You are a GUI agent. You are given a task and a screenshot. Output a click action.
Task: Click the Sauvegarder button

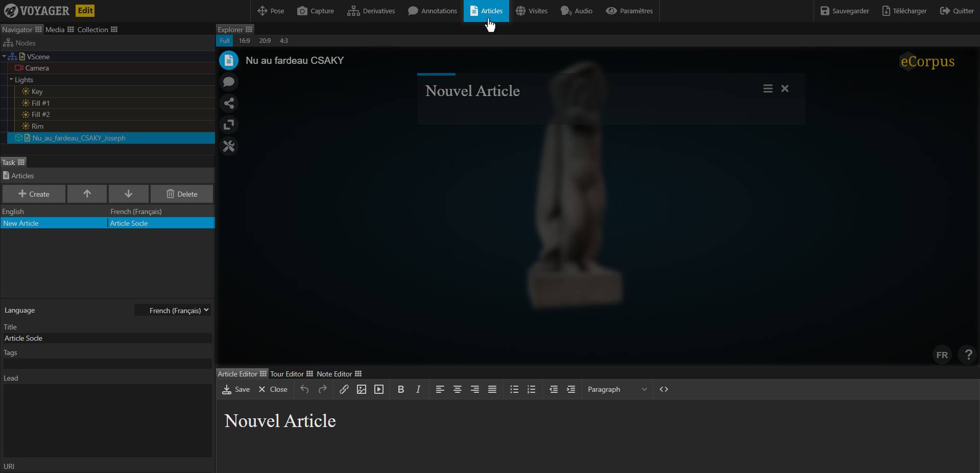point(845,11)
